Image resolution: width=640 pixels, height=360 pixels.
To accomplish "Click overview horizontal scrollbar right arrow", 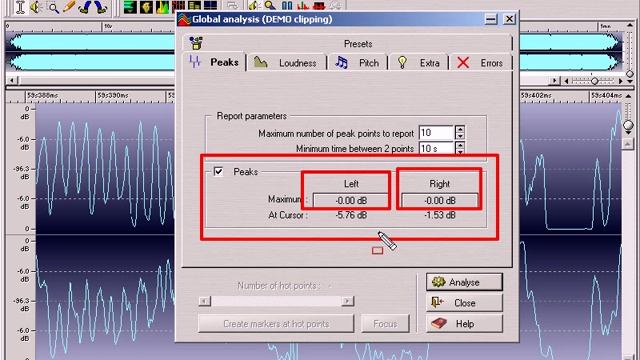I will pos(554,81).
